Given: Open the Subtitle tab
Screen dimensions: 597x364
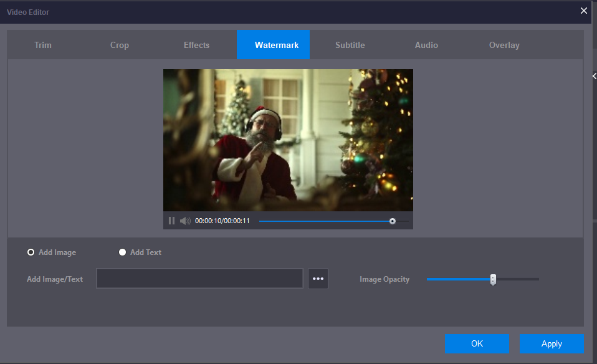Looking at the screenshot, I should click(x=350, y=45).
